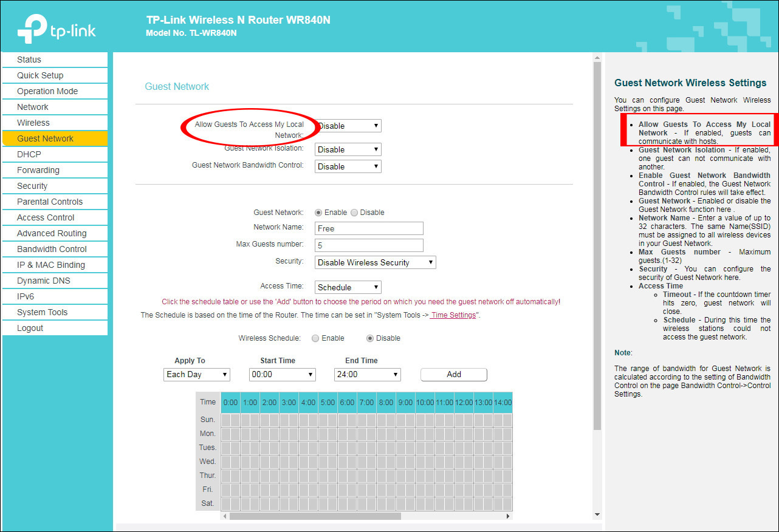The image size is (779, 532).
Task: Open System Tools
Action: point(55,312)
